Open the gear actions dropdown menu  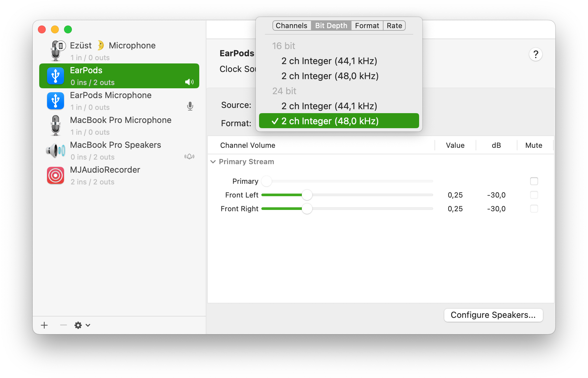[x=82, y=325]
